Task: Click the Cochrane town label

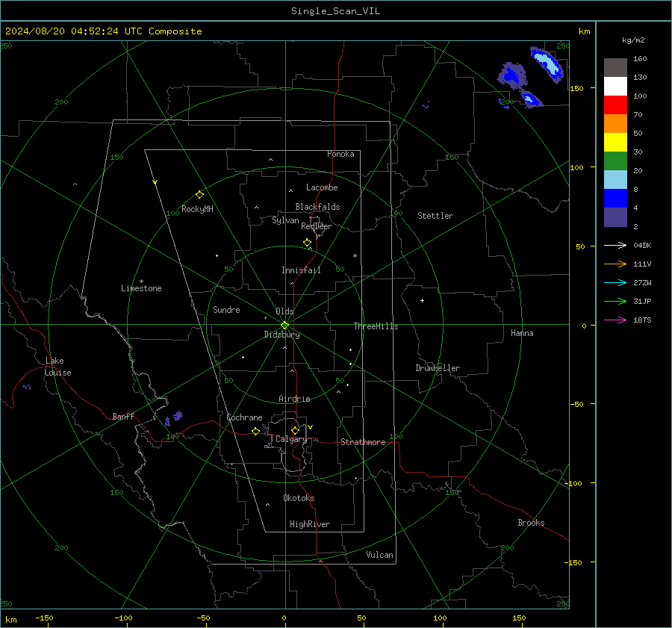Action: pos(244,417)
